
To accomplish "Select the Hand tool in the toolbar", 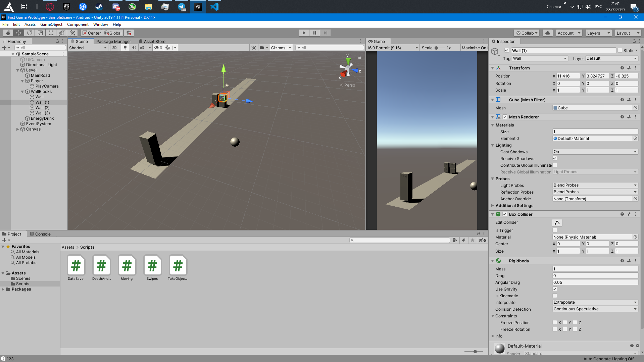I will click(x=8, y=33).
